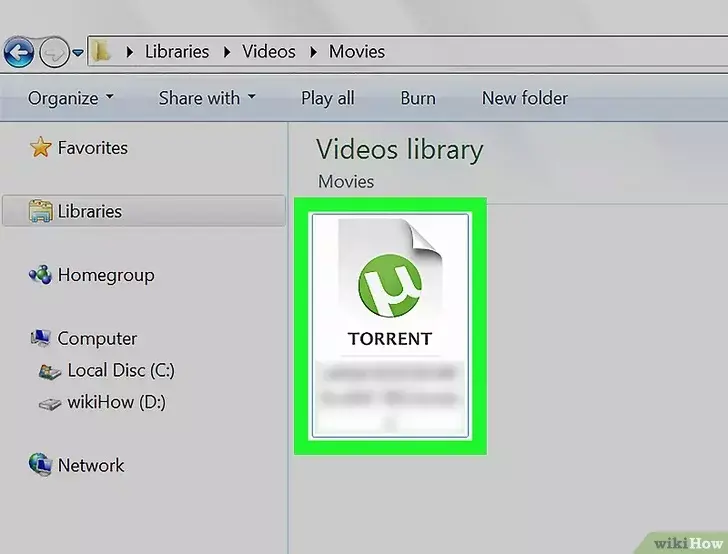Open the Organize menu
The height and width of the screenshot is (554, 728).
point(71,98)
